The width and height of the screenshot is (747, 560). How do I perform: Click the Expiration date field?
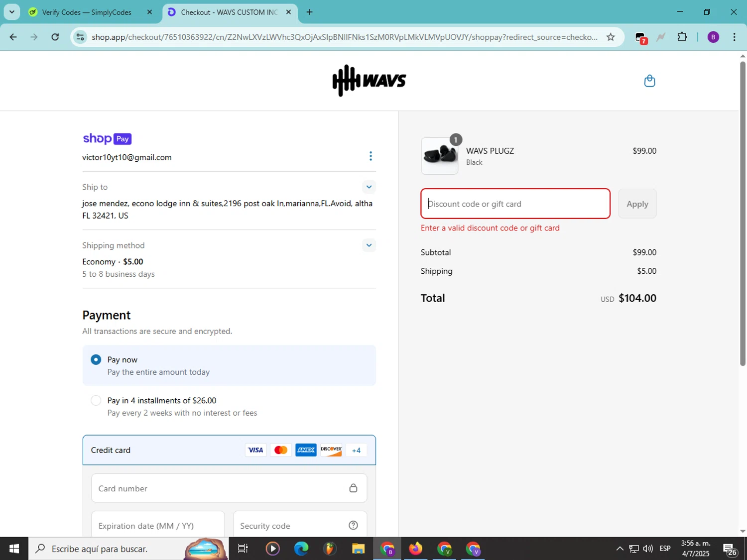(158, 524)
